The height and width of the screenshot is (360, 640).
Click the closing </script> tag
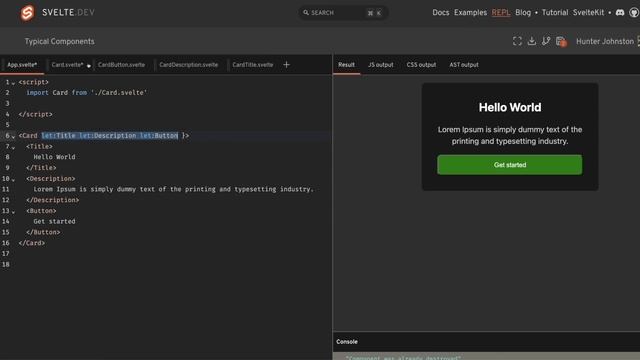[x=36, y=114]
